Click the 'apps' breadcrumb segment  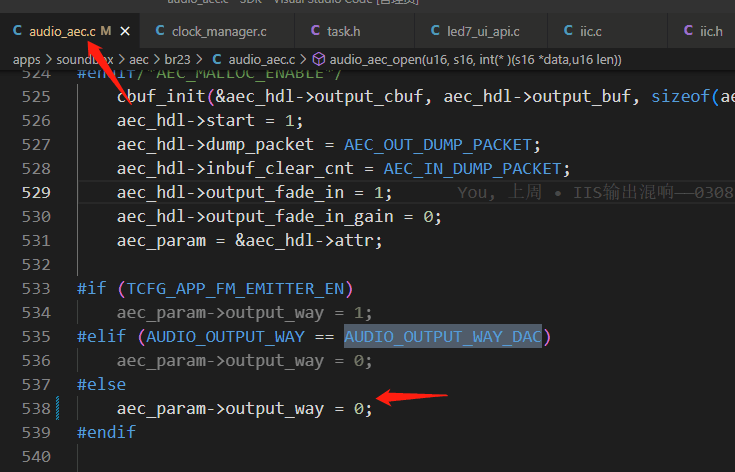27,60
